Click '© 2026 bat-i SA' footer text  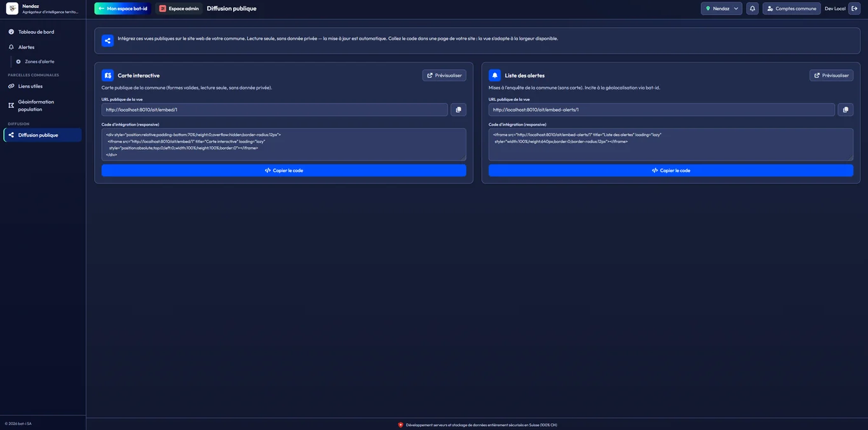click(18, 424)
